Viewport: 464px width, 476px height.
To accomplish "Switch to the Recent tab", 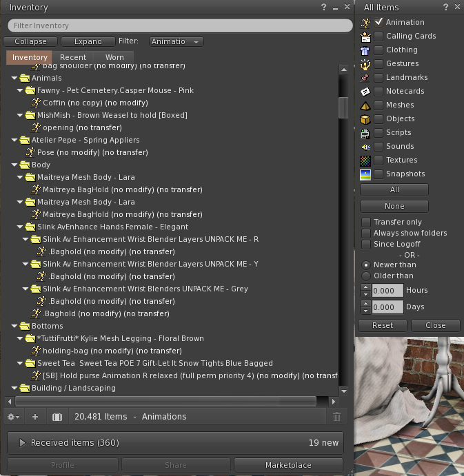I will [x=73, y=57].
